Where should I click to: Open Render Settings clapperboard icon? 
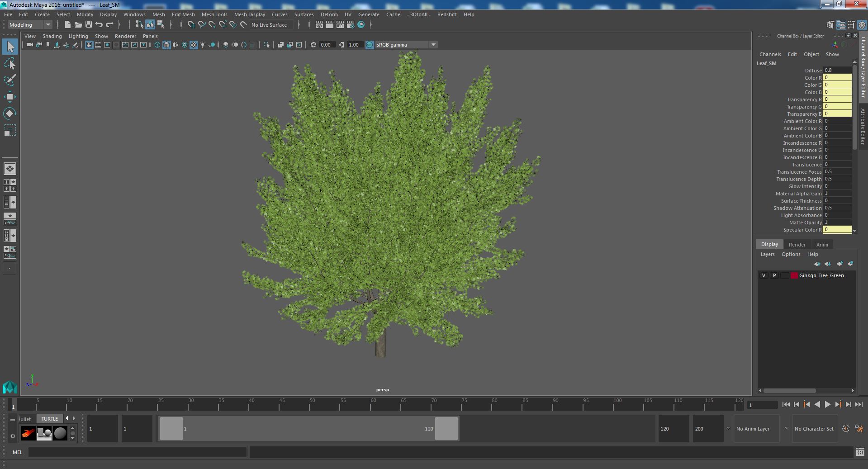pyautogui.click(x=351, y=25)
